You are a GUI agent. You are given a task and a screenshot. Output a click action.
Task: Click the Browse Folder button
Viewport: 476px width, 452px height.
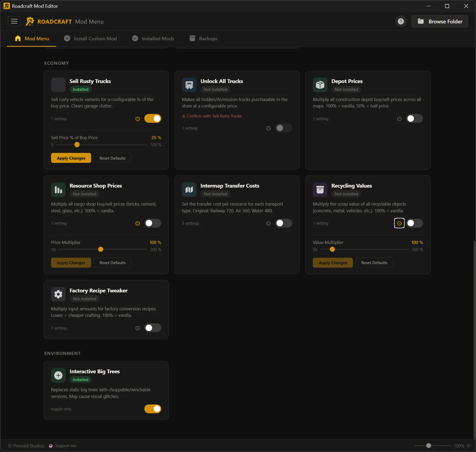440,21
